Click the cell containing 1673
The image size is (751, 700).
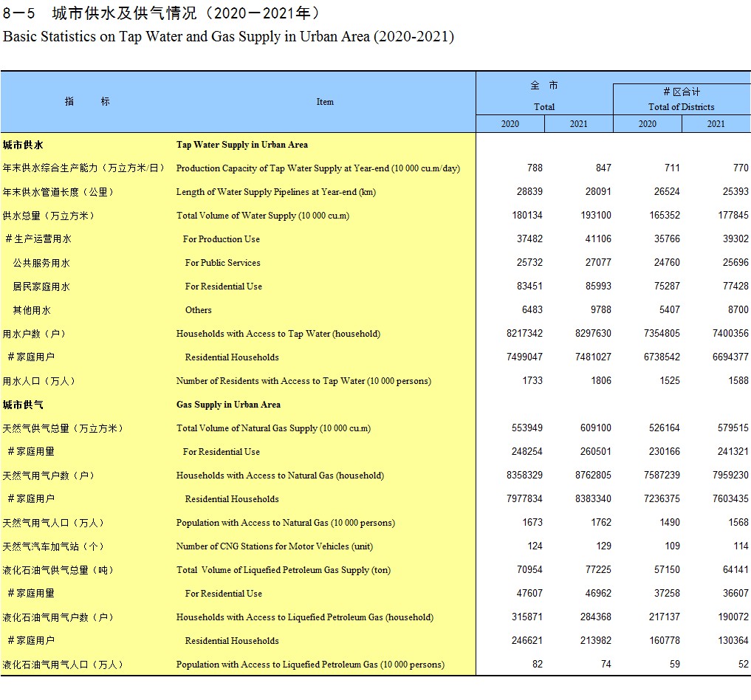click(532, 522)
